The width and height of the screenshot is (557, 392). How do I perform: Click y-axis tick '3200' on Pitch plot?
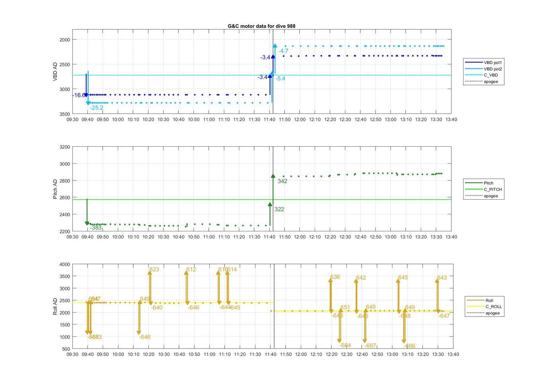pyautogui.click(x=64, y=147)
